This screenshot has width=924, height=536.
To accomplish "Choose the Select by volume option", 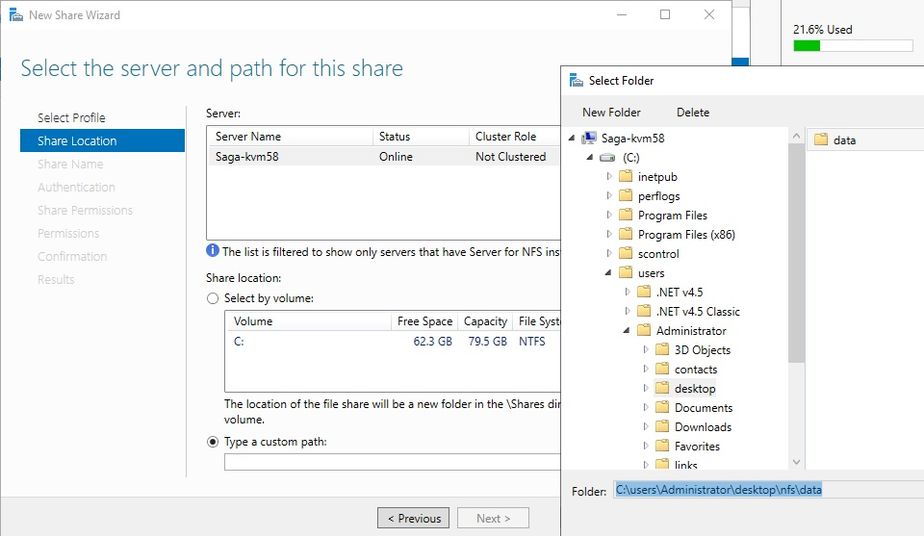I will [212, 299].
